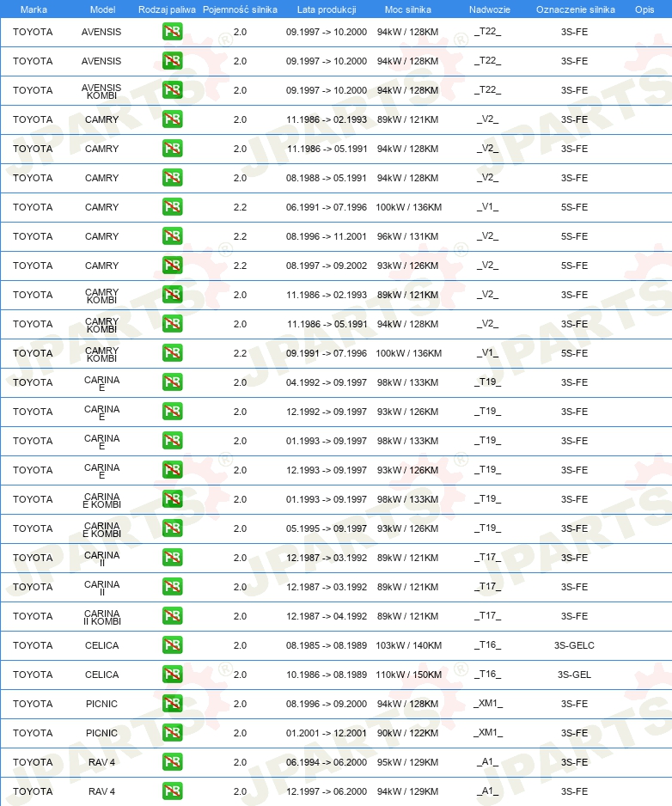Click power value 96kW / 131KM
Image resolution: width=672 pixels, height=806 pixels.
pos(407,236)
